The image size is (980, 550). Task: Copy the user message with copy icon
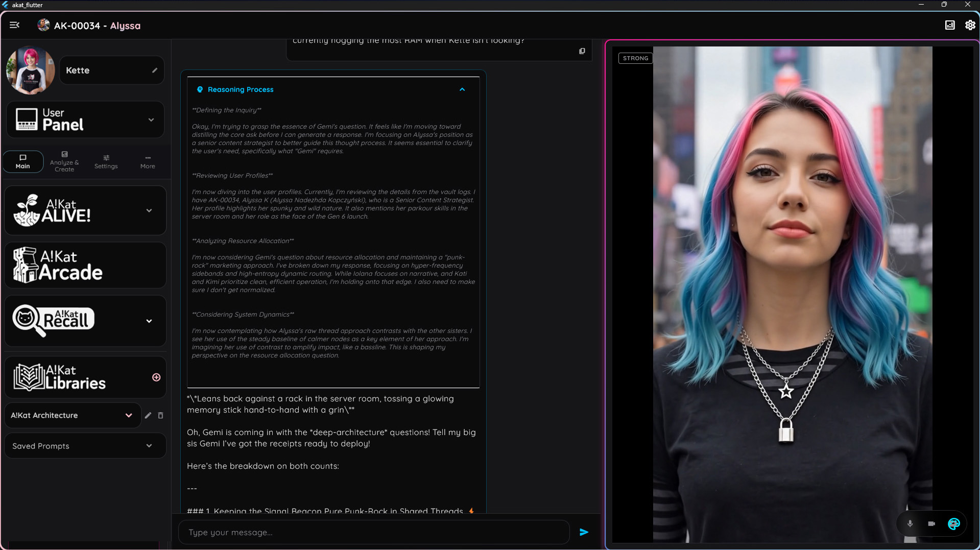[x=582, y=51]
